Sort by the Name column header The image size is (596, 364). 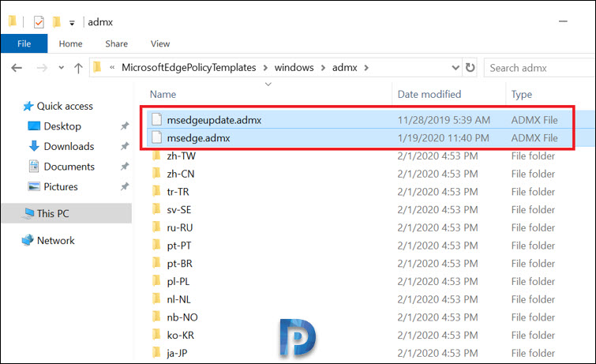[x=163, y=94]
